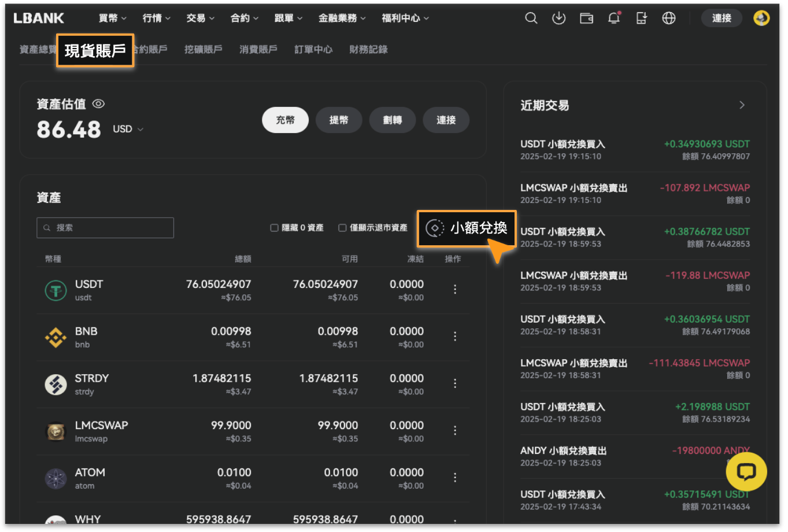Check the 隱藏 0 資產 checkbox
The width and height of the screenshot is (788, 532).
(275, 228)
